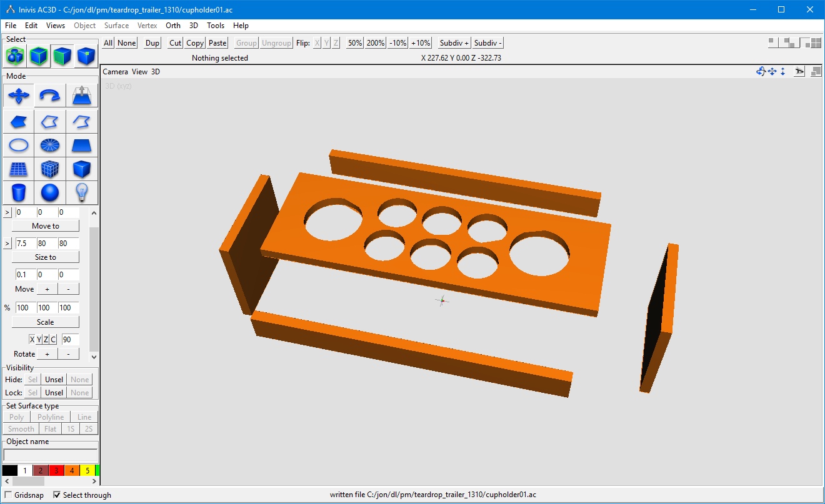Image resolution: width=825 pixels, height=504 pixels.
Task: Expand Size to row arrow button
Action: click(x=7, y=243)
